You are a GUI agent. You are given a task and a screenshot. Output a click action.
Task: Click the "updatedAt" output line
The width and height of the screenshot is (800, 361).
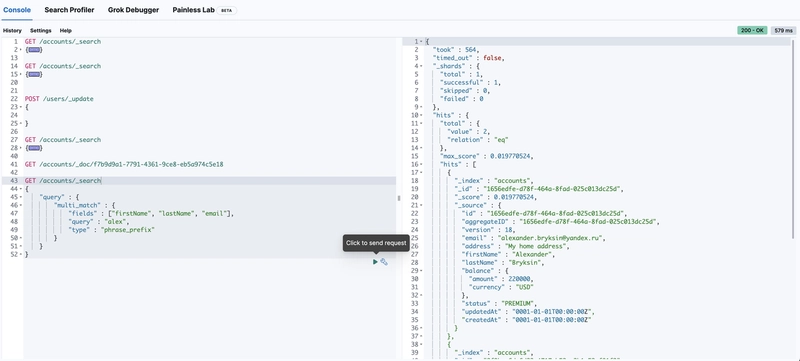click(x=528, y=312)
